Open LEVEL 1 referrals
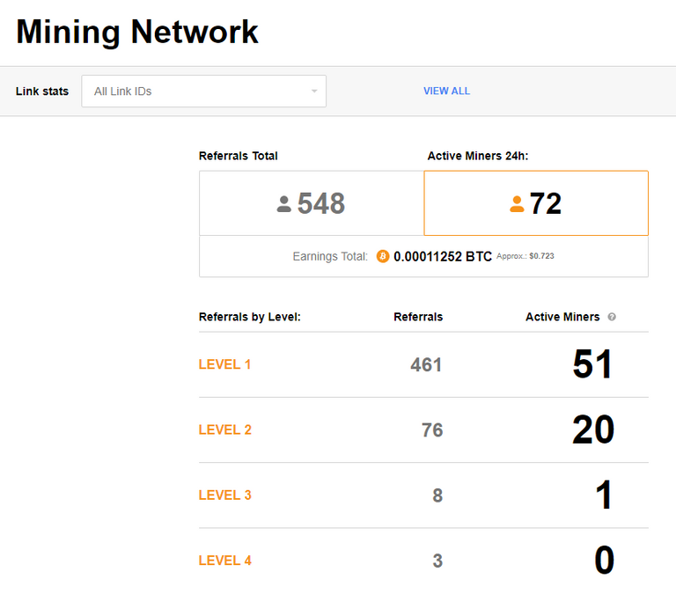Image resolution: width=676 pixels, height=616 pixels. [224, 364]
